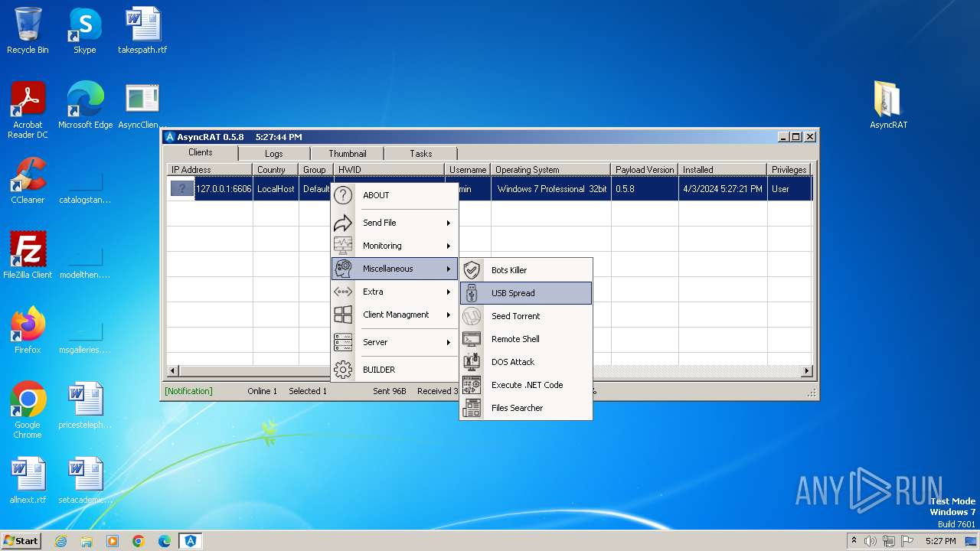Select the ABOUT menu entry
Image resolution: width=980 pixels, height=551 pixels.
(394, 195)
